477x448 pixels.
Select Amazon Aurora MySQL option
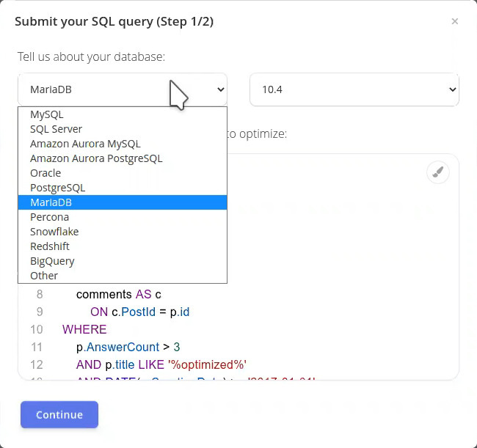pos(85,144)
